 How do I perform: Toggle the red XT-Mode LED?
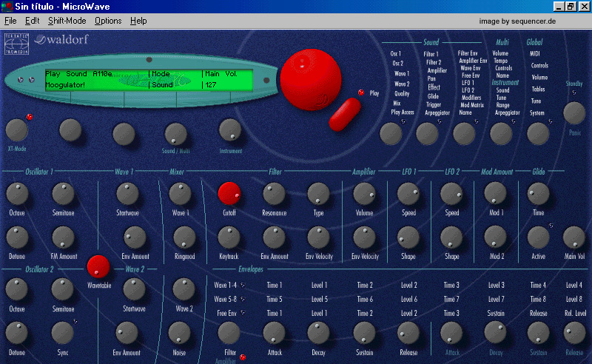click(30, 117)
